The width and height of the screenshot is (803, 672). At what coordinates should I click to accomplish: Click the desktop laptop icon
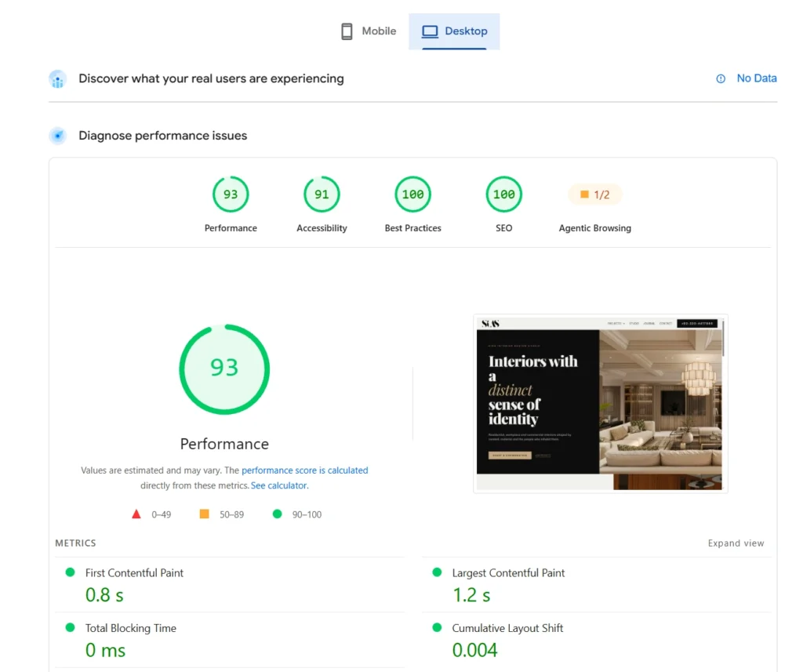(430, 31)
